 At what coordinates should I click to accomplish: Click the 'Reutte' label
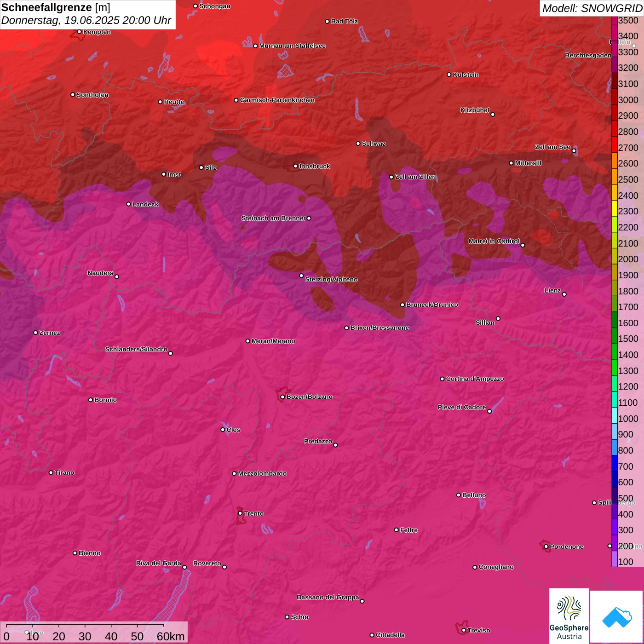click(174, 102)
